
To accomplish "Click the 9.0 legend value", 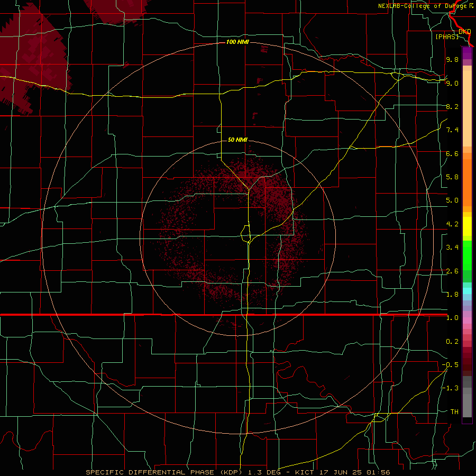I will 452,84.
